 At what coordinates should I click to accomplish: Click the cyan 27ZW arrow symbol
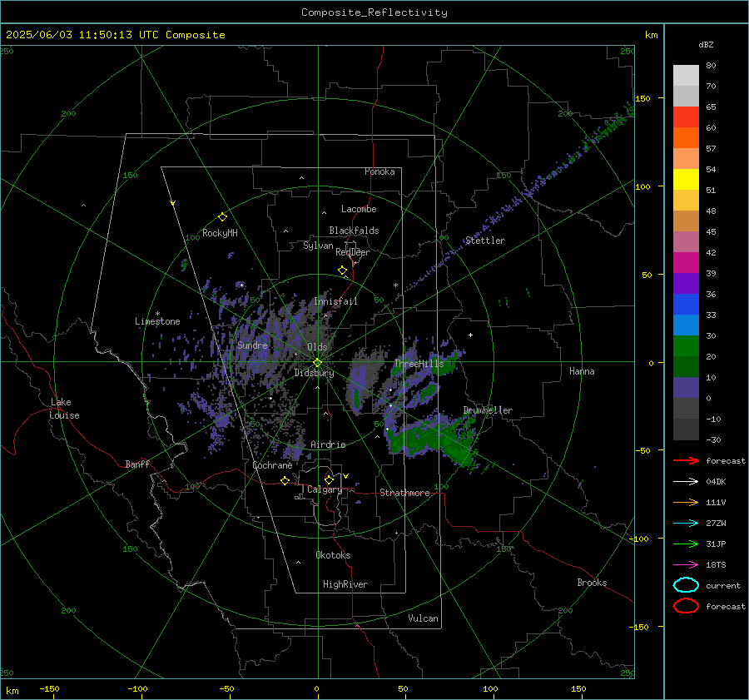pos(686,524)
